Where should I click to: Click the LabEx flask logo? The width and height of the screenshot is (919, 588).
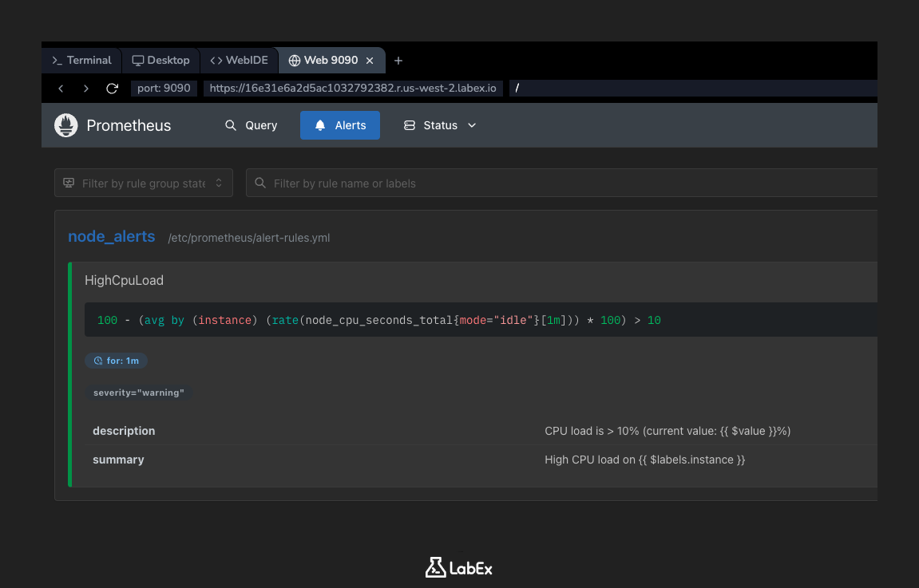(x=434, y=567)
